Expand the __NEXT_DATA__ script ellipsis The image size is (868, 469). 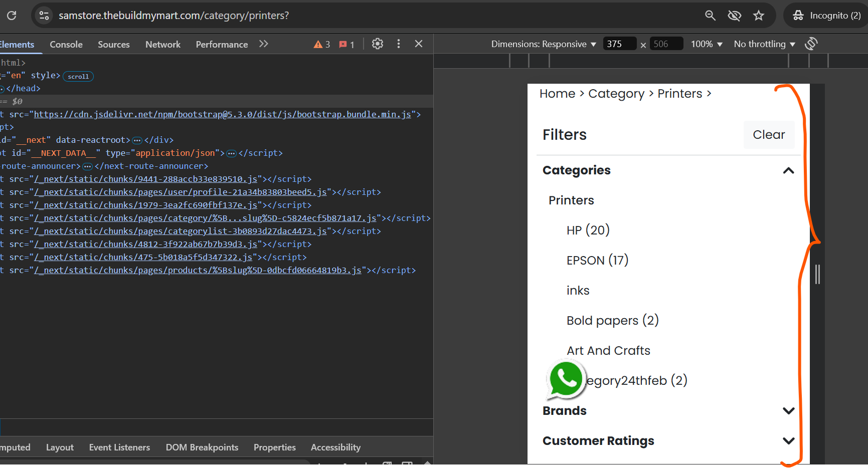(231, 153)
